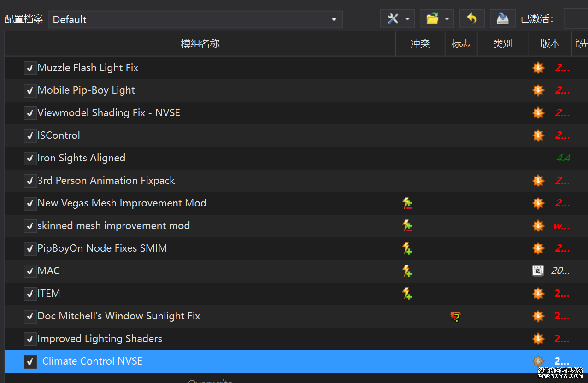The image size is (588, 383).
Task: Click the heart flag icon on Doc Mitchell's row
Action: point(455,316)
